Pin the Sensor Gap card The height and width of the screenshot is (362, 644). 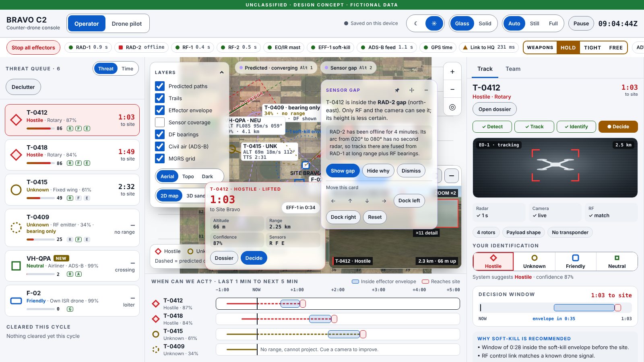coord(397,90)
